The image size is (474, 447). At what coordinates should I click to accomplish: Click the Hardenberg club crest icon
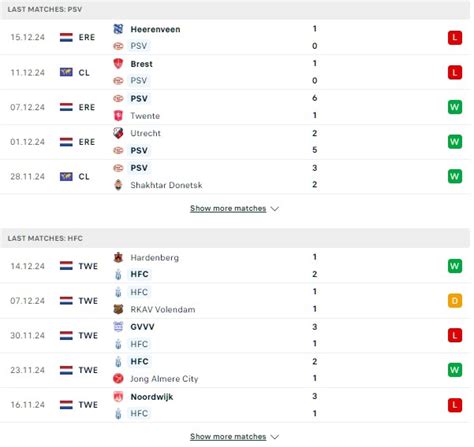[x=118, y=258]
